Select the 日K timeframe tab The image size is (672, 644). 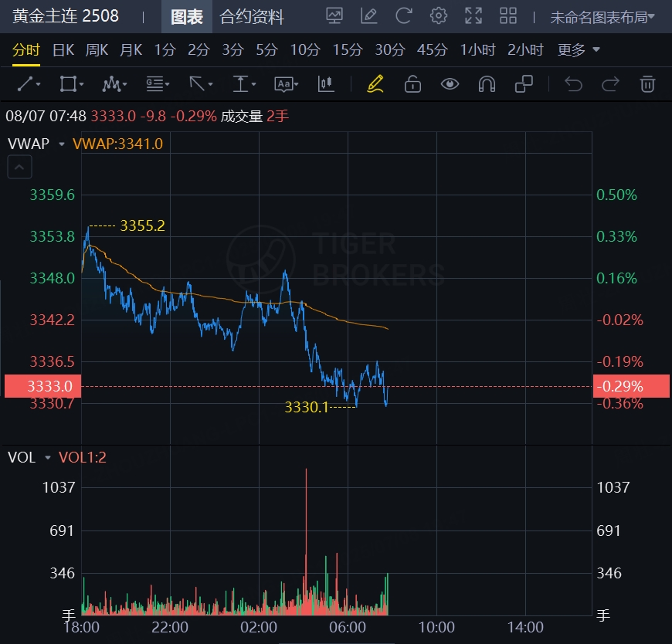63,50
